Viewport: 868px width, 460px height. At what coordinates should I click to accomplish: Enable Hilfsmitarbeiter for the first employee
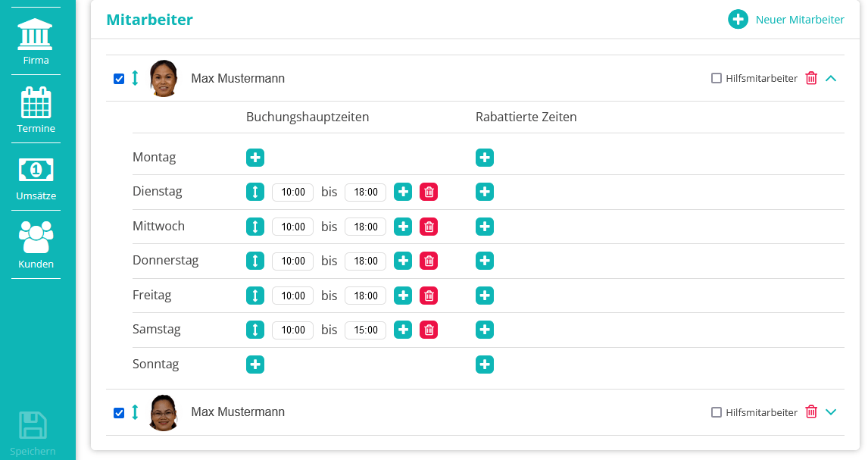(x=717, y=78)
